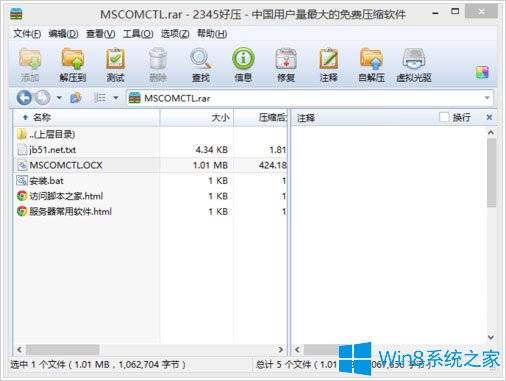
Task: Select the MSCOMCTL.OCX file name
Action: click(x=66, y=165)
